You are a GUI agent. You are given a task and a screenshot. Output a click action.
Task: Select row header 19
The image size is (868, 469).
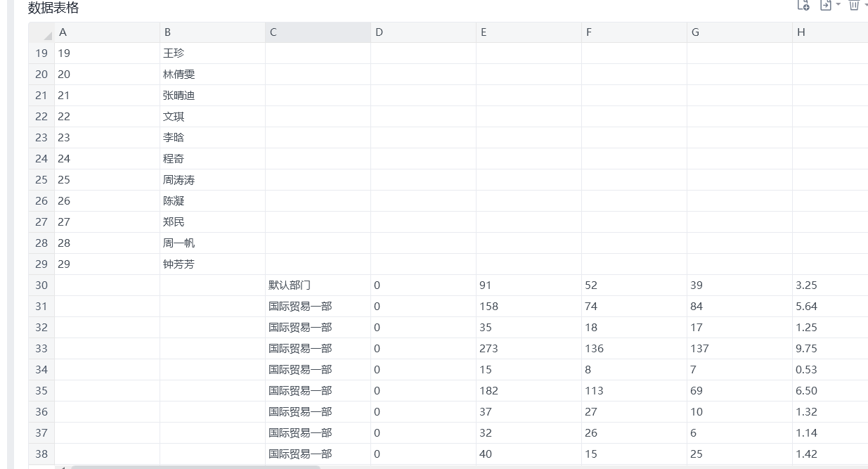pyautogui.click(x=41, y=53)
